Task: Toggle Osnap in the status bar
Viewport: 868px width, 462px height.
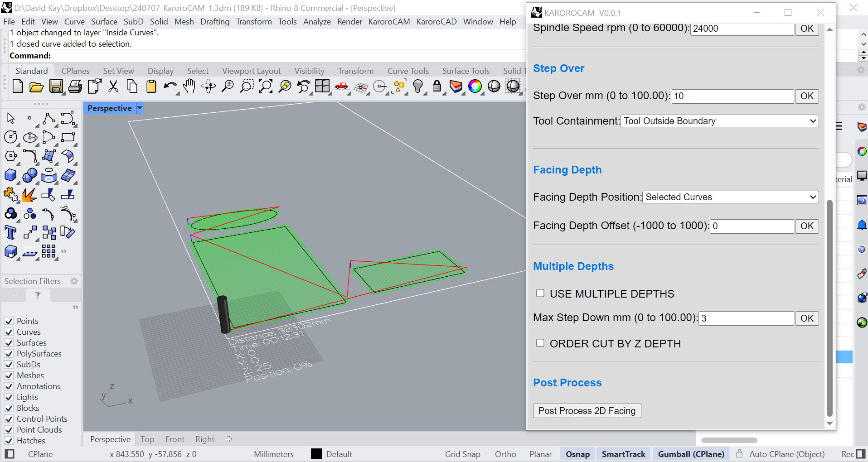Action: pyautogui.click(x=577, y=454)
